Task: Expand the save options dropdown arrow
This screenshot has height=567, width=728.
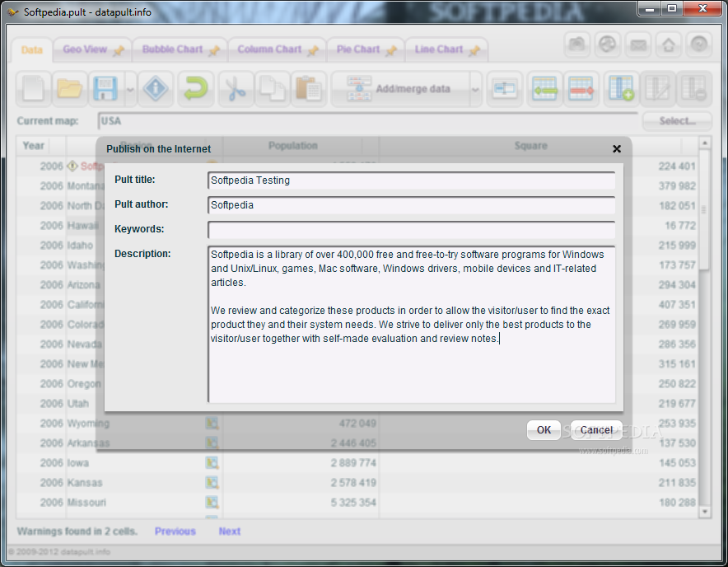Action: click(130, 89)
